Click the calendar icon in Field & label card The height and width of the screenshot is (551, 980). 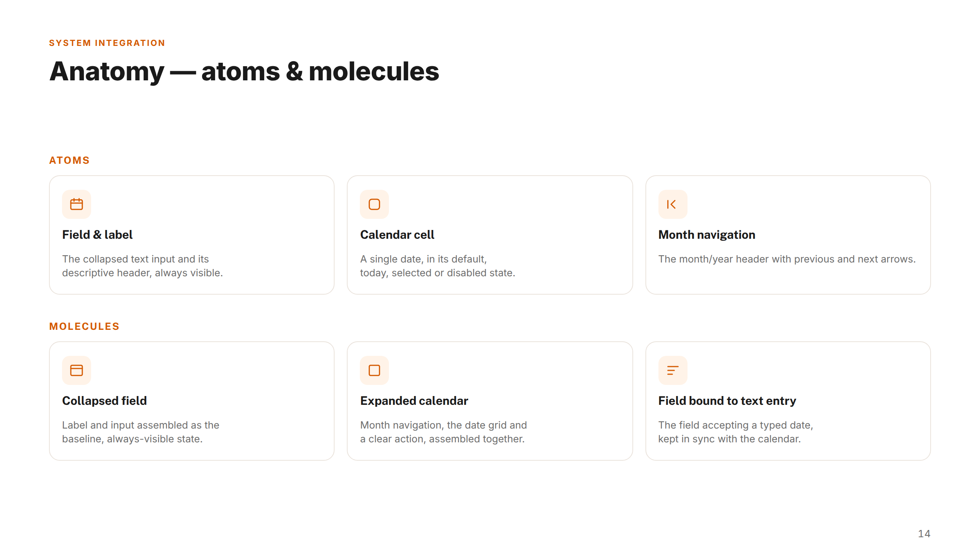coord(77,204)
